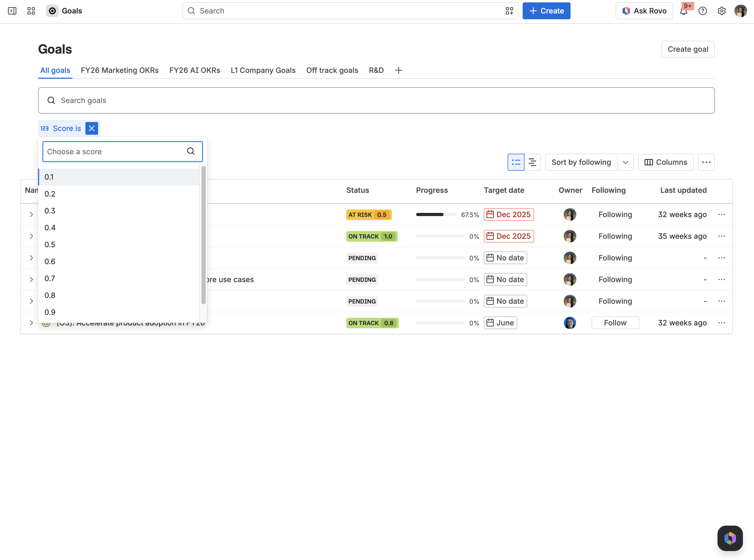The width and height of the screenshot is (754, 560).
Task: Unfollow the goal updated 32 weeks ago with Dec 2025
Action: (x=615, y=214)
